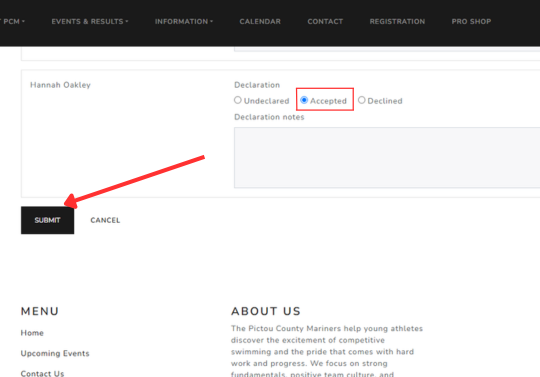540x377 pixels.
Task: Click the Declaration label text
Action: tap(257, 85)
